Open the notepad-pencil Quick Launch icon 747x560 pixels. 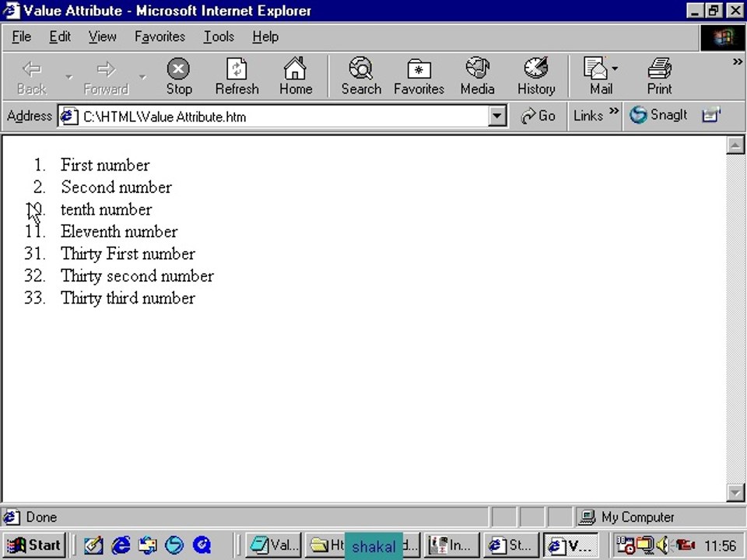93,544
